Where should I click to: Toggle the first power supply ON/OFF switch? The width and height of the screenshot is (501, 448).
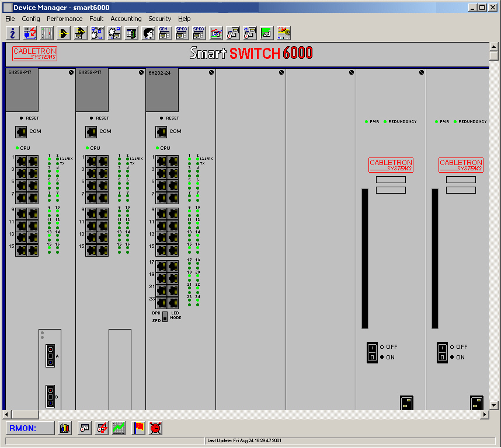point(373,352)
